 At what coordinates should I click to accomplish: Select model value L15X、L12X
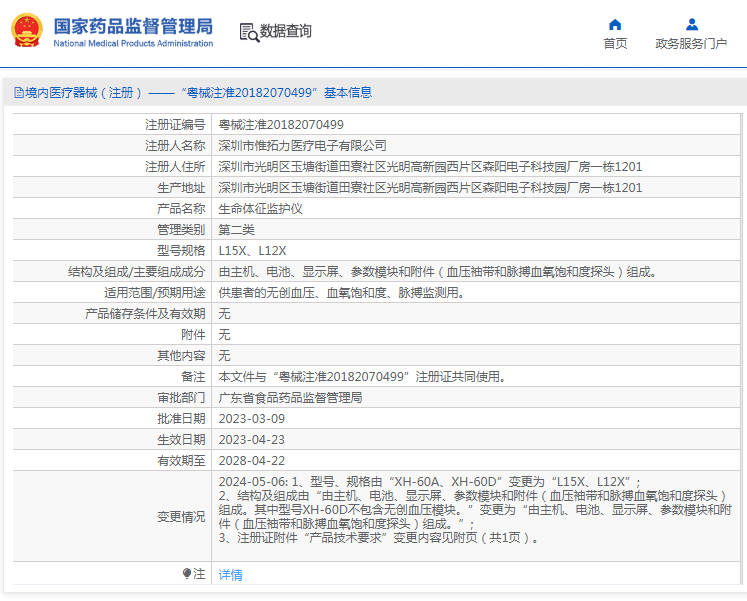(x=252, y=250)
